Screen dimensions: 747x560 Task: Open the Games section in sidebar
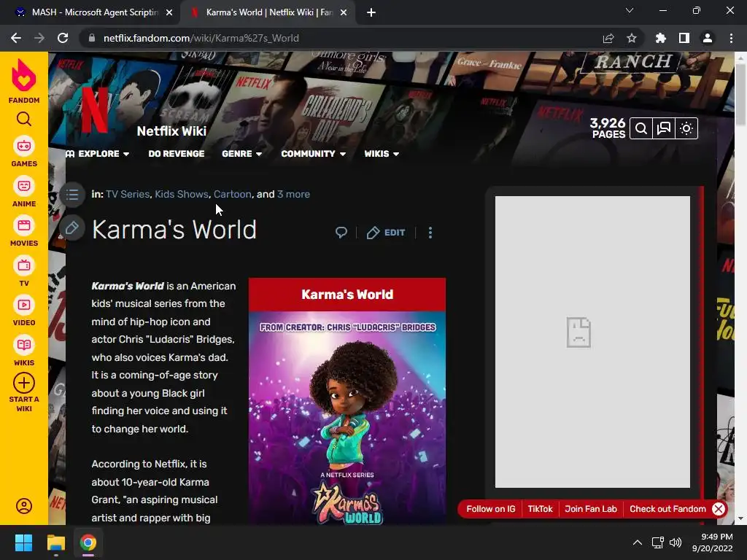[x=24, y=152]
